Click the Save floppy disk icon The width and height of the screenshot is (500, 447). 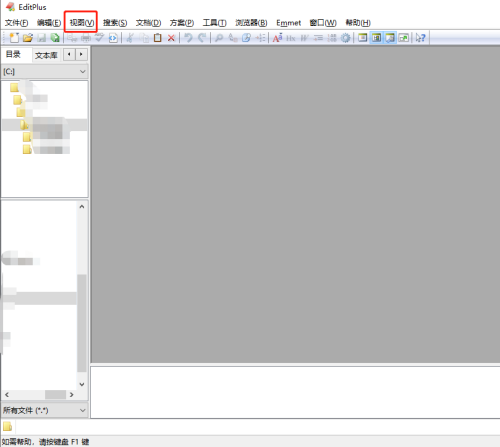point(41,38)
